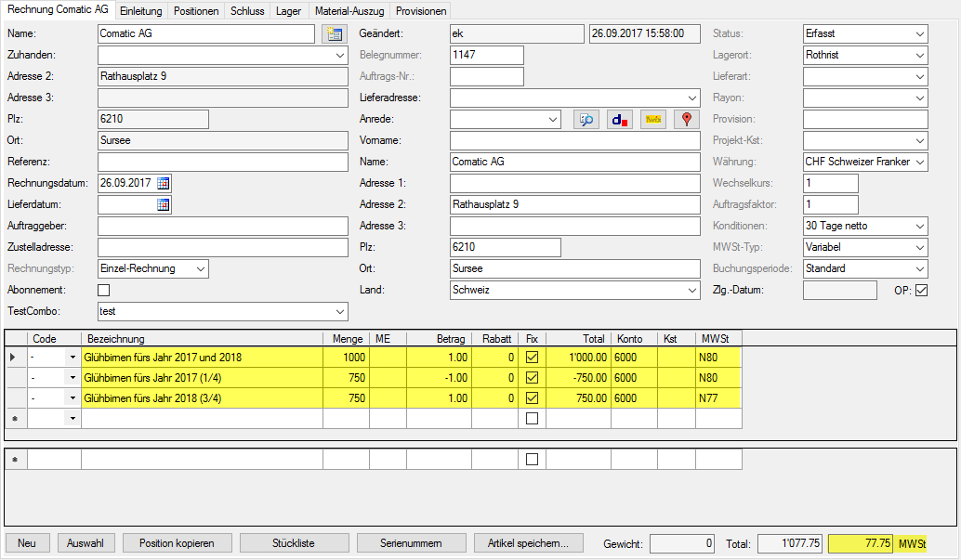
Task: Switch to the Positionen tab
Action: coord(196,11)
